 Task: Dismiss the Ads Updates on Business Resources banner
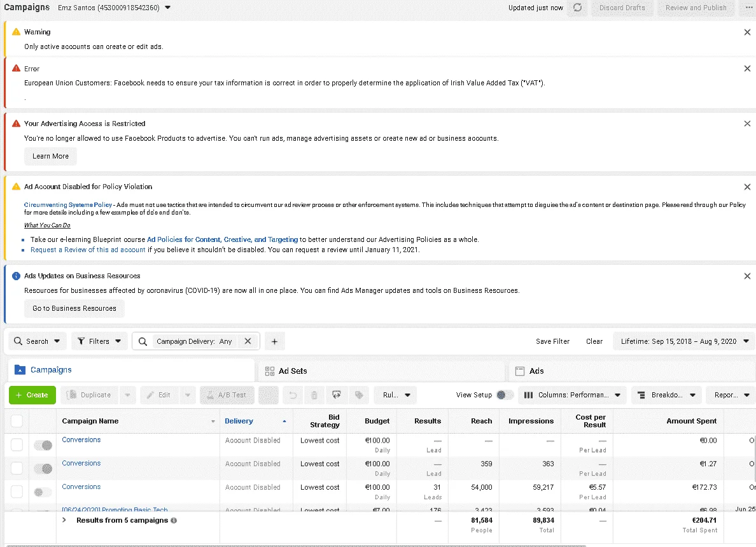747,276
